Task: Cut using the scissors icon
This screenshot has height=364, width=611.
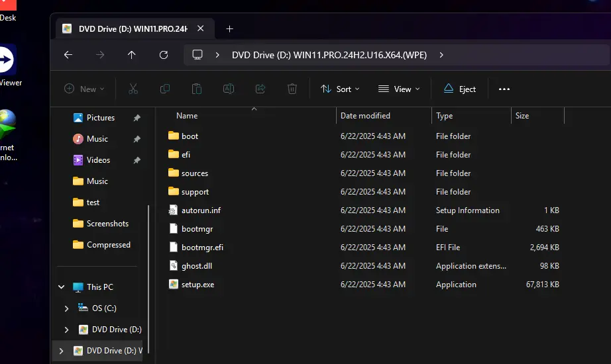Action: [x=133, y=89]
